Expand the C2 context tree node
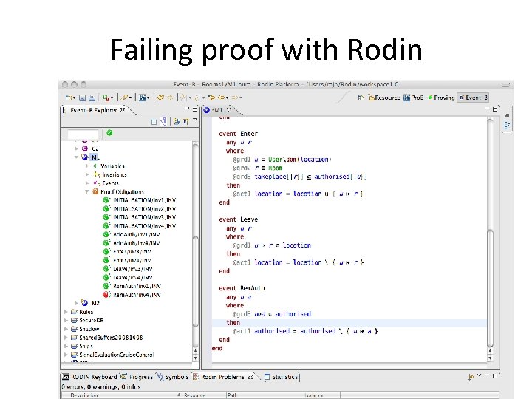532x399 pixels. [x=77, y=149]
